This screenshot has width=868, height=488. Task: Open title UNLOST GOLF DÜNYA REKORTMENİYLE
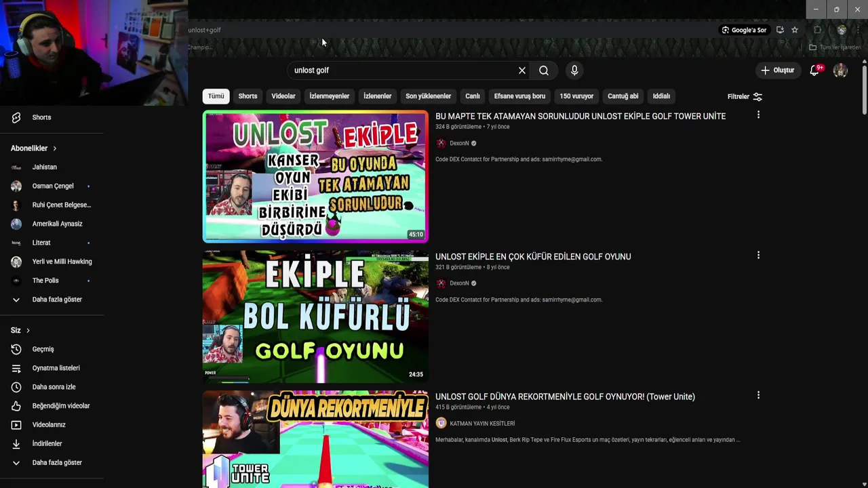pos(565,397)
